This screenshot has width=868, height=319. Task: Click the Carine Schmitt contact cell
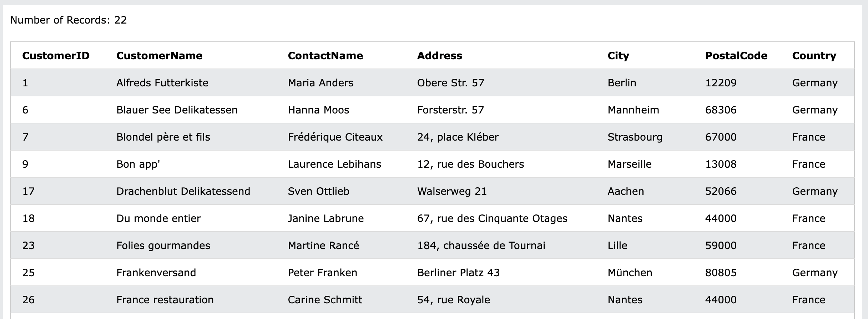(325, 300)
